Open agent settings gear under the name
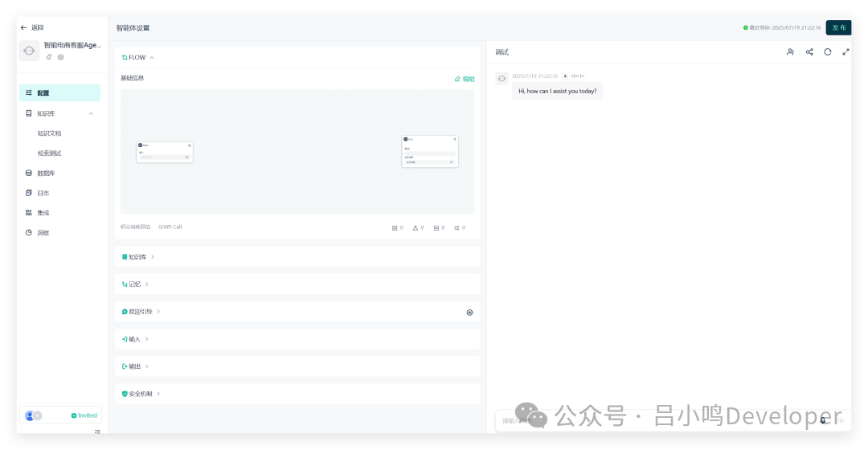The image size is (868, 450). [61, 57]
